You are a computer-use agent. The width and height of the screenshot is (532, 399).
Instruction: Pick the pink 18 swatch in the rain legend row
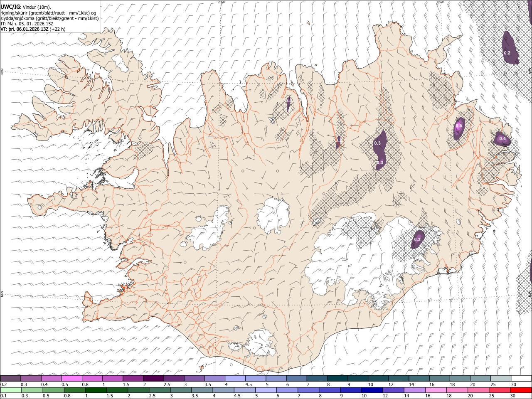(457, 390)
